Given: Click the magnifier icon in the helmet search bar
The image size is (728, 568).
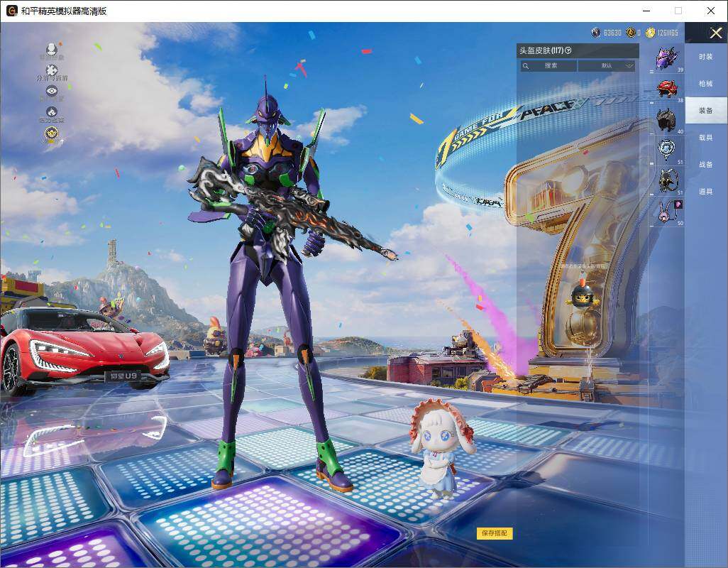Looking at the screenshot, I should click(x=526, y=65).
